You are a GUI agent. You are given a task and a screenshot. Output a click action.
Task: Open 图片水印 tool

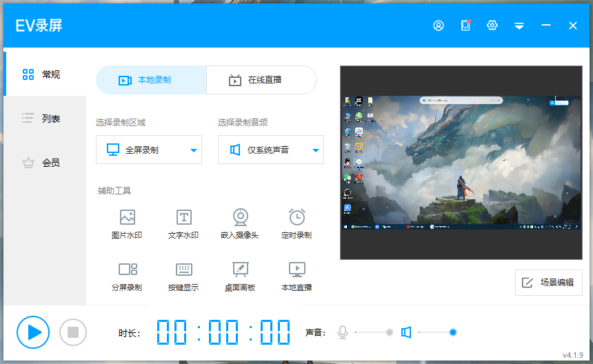click(x=127, y=224)
